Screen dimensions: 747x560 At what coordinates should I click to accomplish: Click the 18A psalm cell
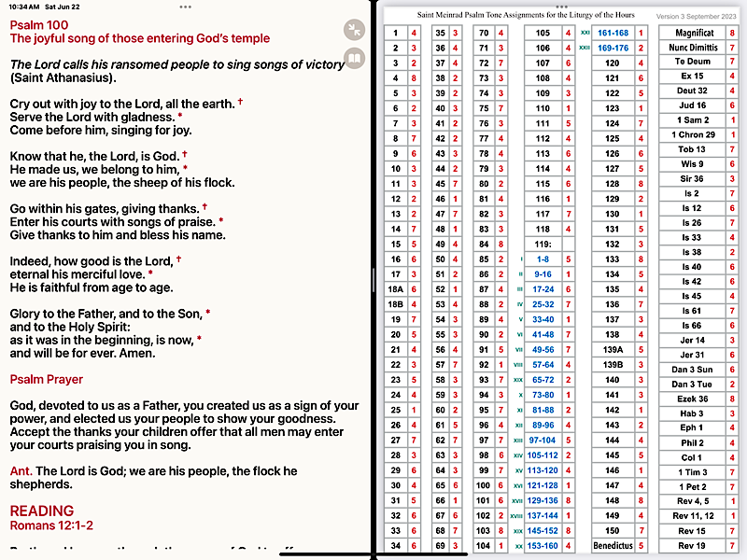tap(395, 289)
